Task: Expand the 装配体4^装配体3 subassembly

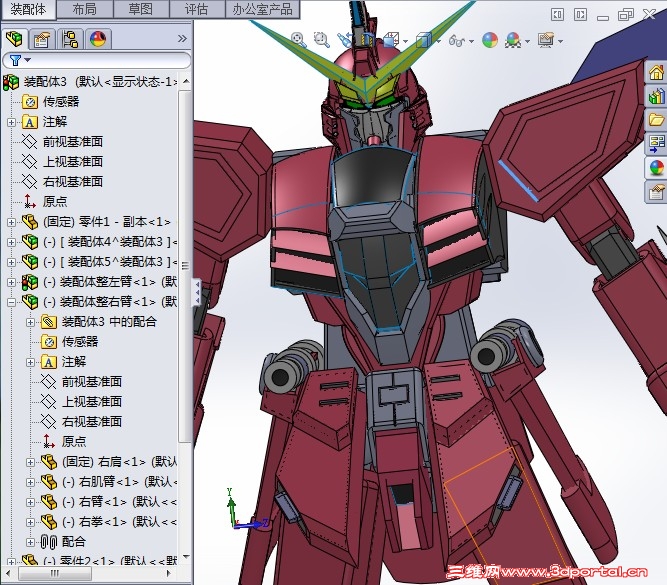Action: pyautogui.click(x=11, y=242)
